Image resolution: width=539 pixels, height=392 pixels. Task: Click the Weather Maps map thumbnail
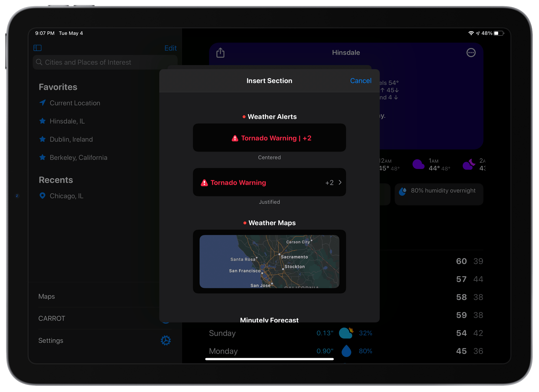(270, 262)
